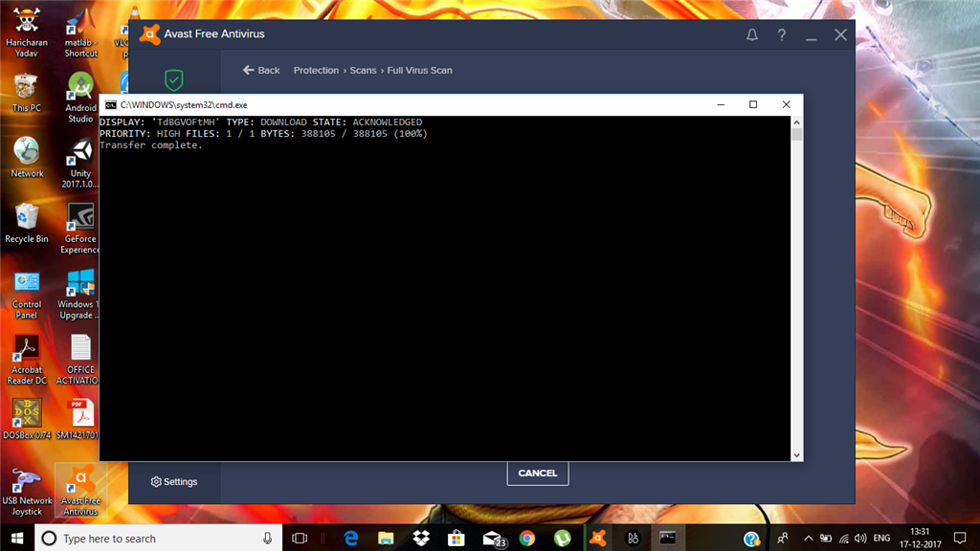
Task: Open Dropbox from taskbar
Action: (x=421, y=538)
